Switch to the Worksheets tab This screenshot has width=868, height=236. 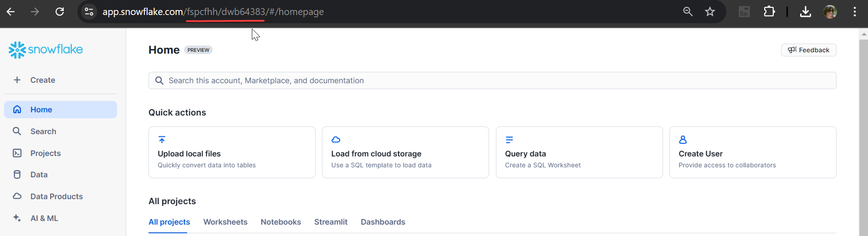[225, 222]
